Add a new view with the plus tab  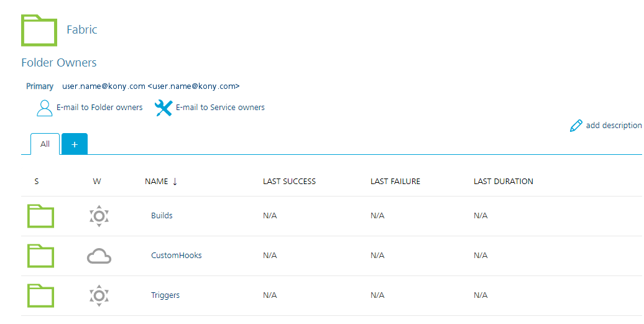pos(75,144)
